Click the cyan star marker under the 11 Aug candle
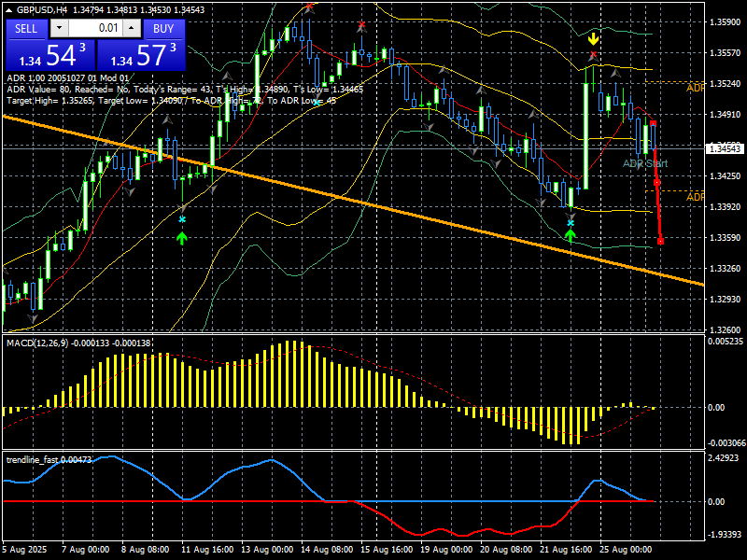Screen dimensions: 747x560 point(181,219)
